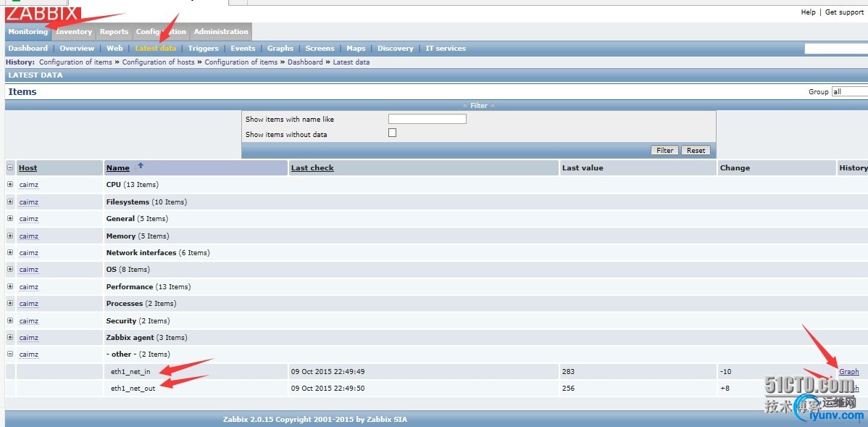Image resolution: width=868 pixels, height=427 pixels.
Task: Select the Latest data submenu
Action: (x=156, y=48)
